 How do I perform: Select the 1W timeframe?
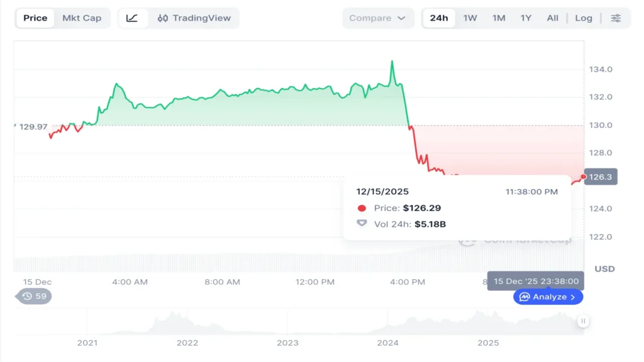[x=469, y=18]
